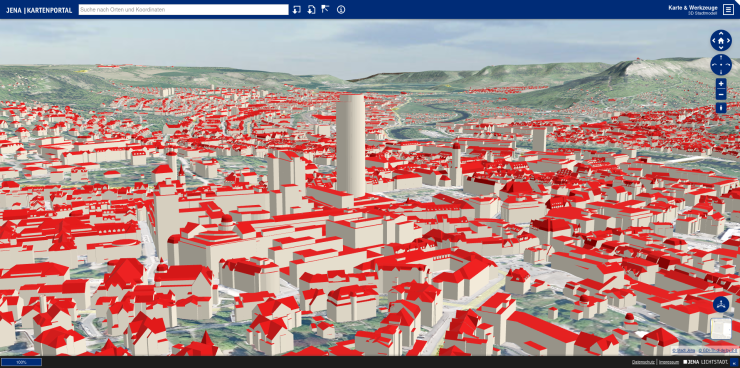Open the Datenschutz link in the footer
Screen dimensions: 740x368
tap(643, 362)
